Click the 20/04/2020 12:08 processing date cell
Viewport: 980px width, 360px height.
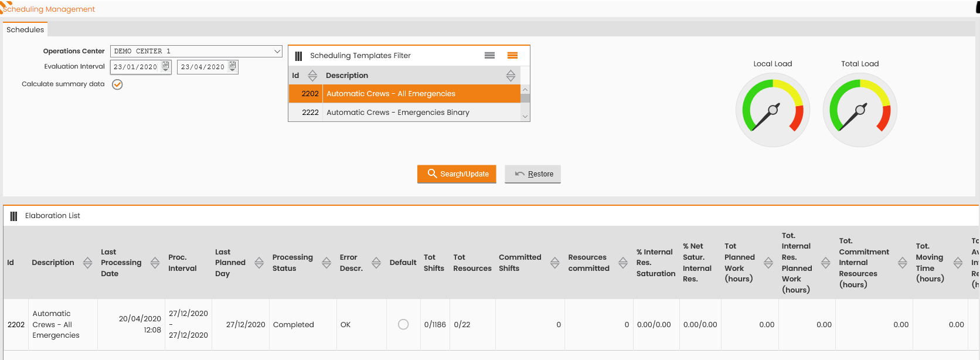point(131,325)
